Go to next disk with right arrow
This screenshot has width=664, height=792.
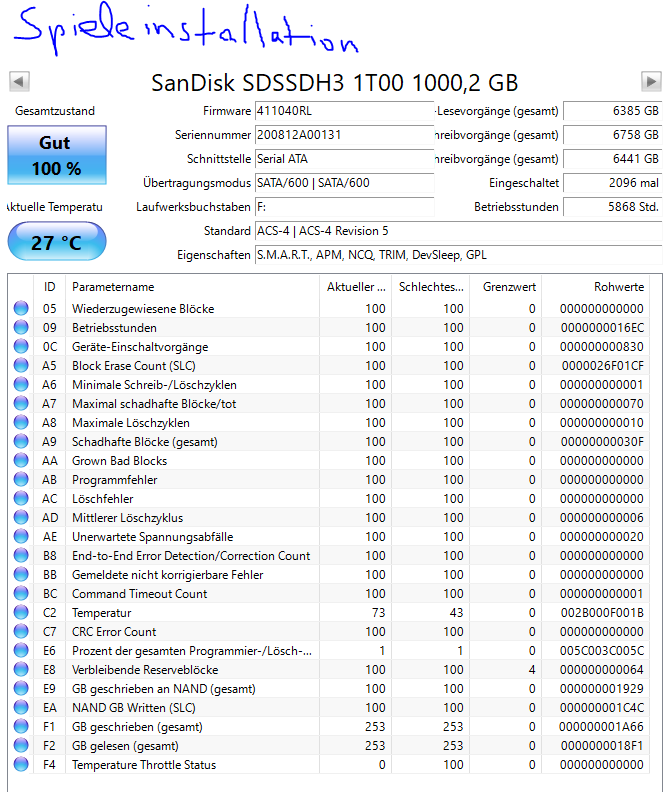[651, 81]
